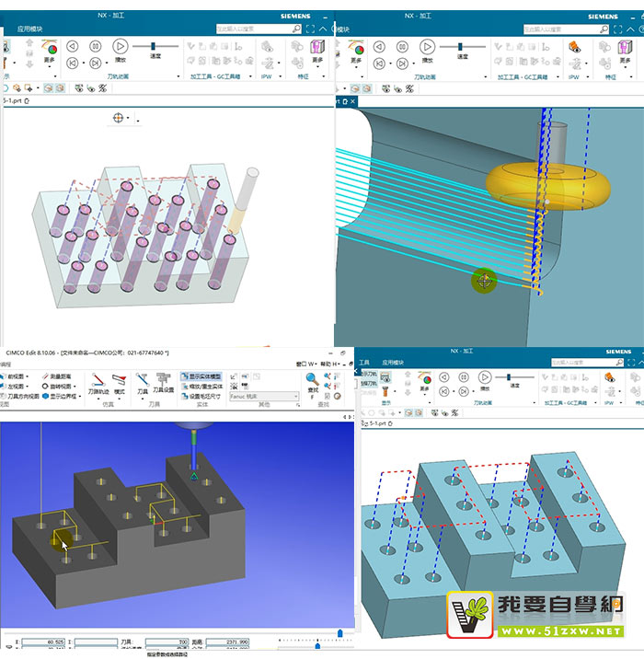This screenshot has height=659, width=644.
Task: Click invert show/hide percent icon top-left NX
Action: click(x=102, y=88)
